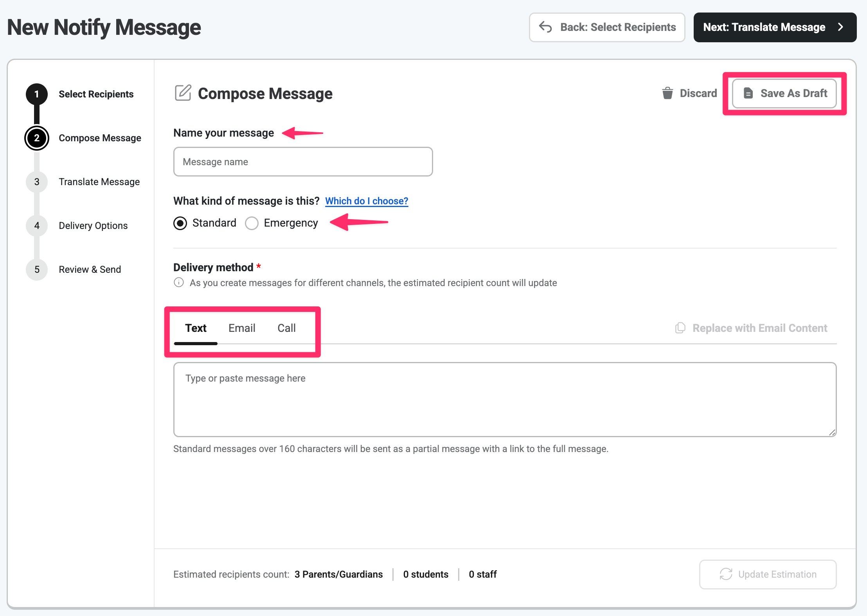Click the copy icon beside Replace with Email Content
Viewport: 867px width, 616px height.
680,328
